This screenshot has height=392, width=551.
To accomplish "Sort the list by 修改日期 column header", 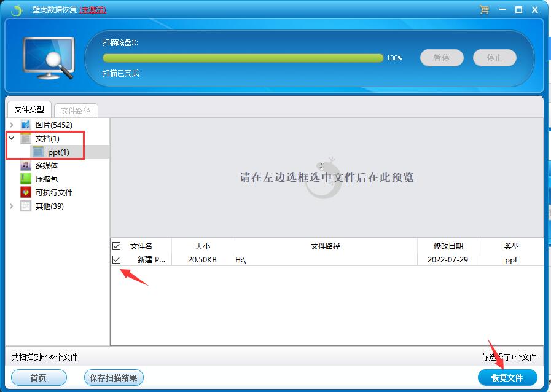I will pos(447,246).
